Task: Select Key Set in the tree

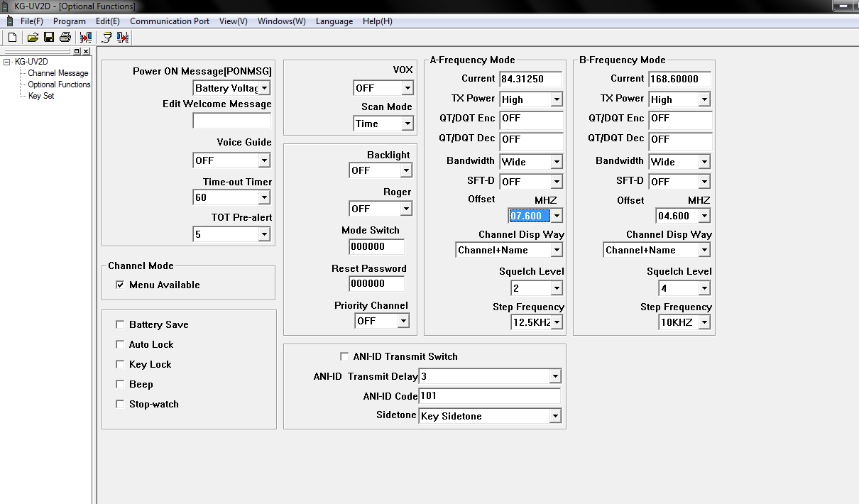Action: click(41, 96)
